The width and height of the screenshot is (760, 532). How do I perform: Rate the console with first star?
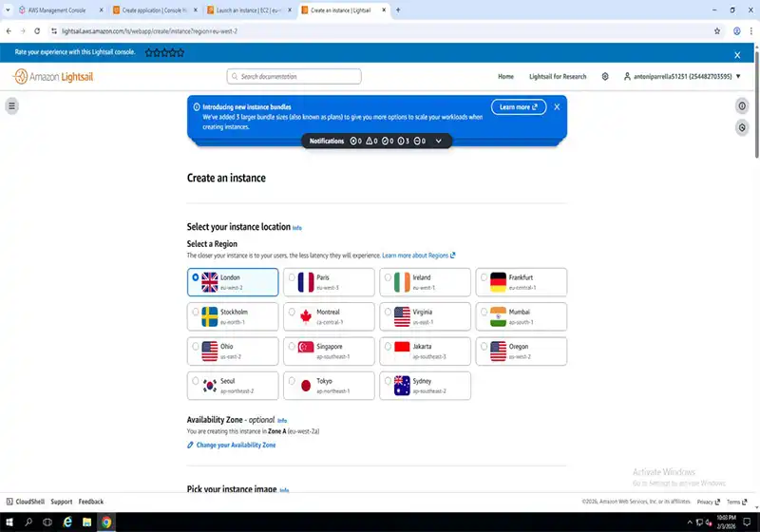(149, 52)
